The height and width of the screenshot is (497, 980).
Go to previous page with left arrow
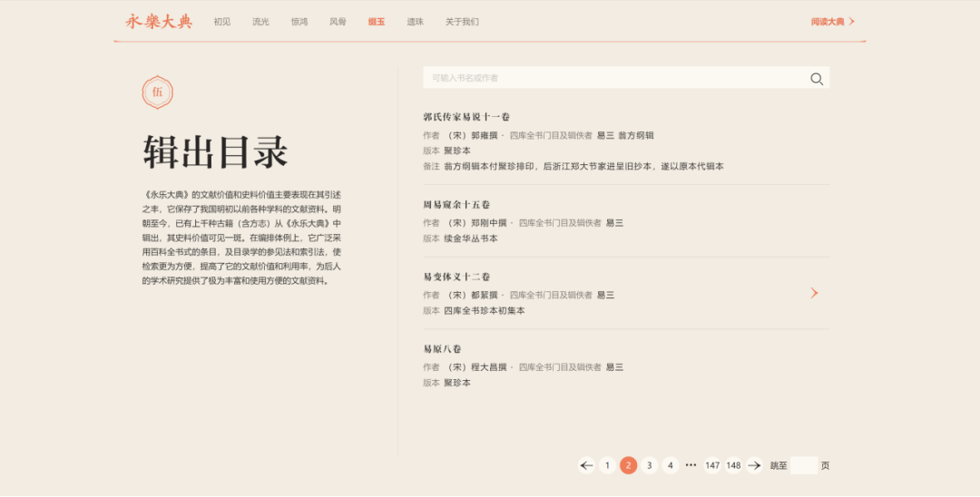[586, 465]
